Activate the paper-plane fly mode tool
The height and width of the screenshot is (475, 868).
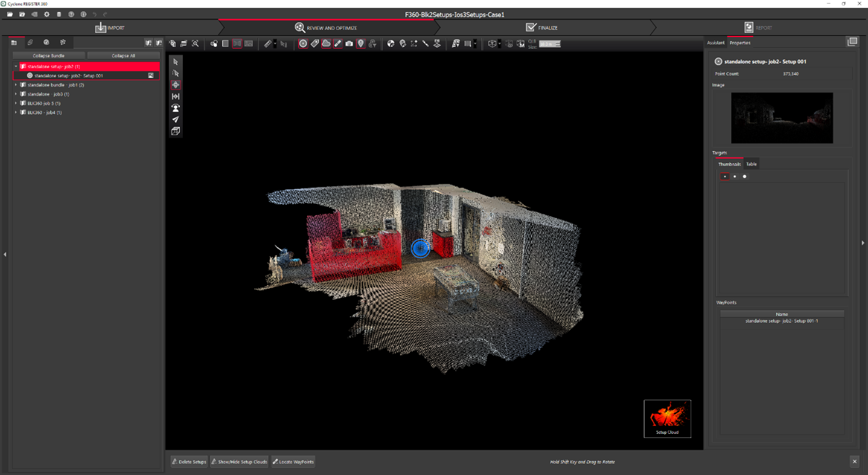(176, 120)
